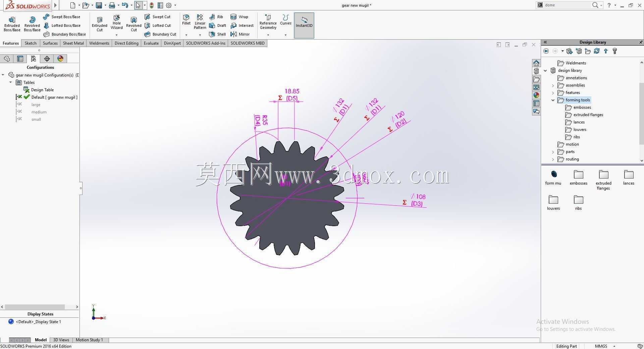Pin the Design Library panel

pos(640,42)
